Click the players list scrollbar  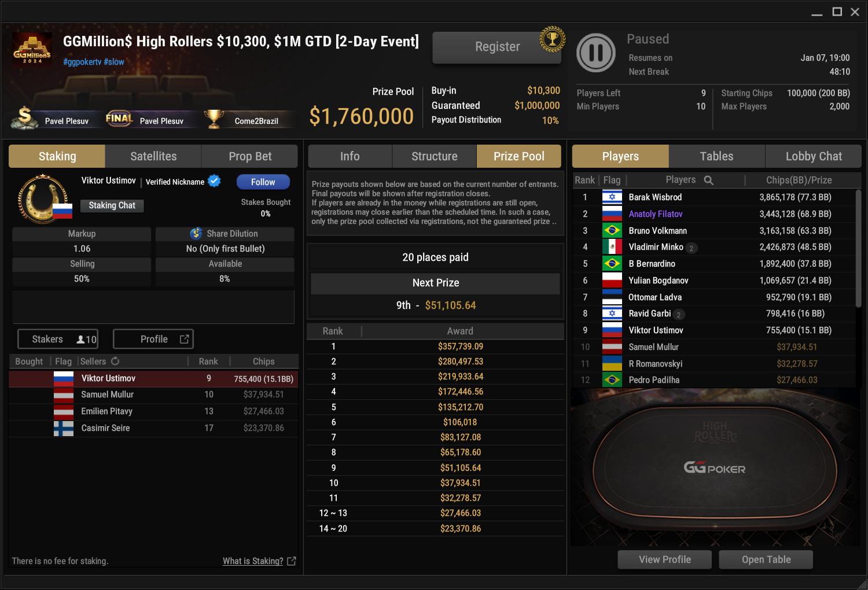click(858, 249)
